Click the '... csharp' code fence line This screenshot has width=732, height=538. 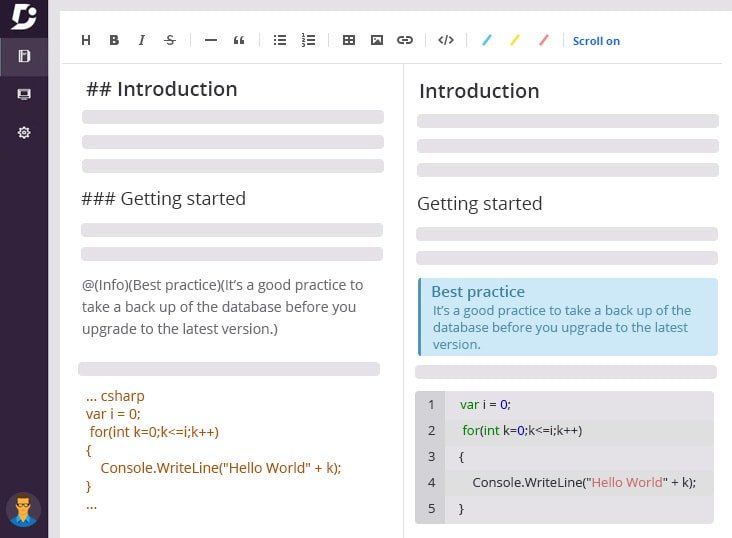pyautogui.click(x=115, y=396)
